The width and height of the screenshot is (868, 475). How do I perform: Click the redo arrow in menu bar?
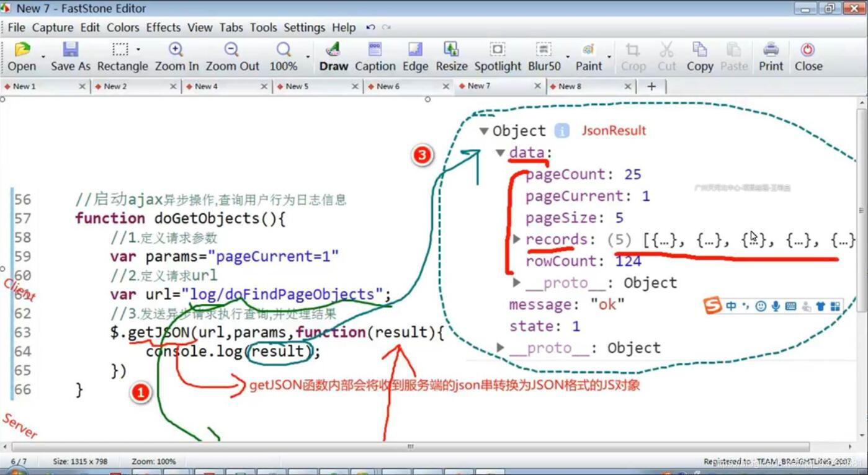[387, 27]
